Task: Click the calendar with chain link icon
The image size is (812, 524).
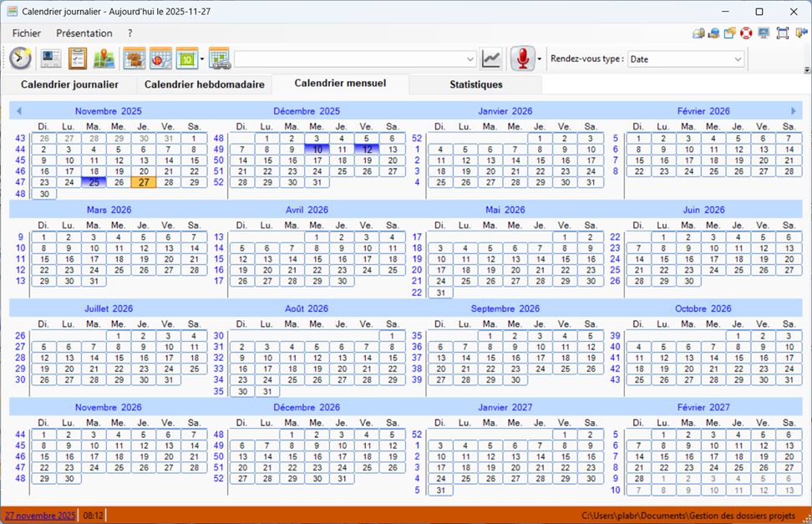Action: [219, 59]
